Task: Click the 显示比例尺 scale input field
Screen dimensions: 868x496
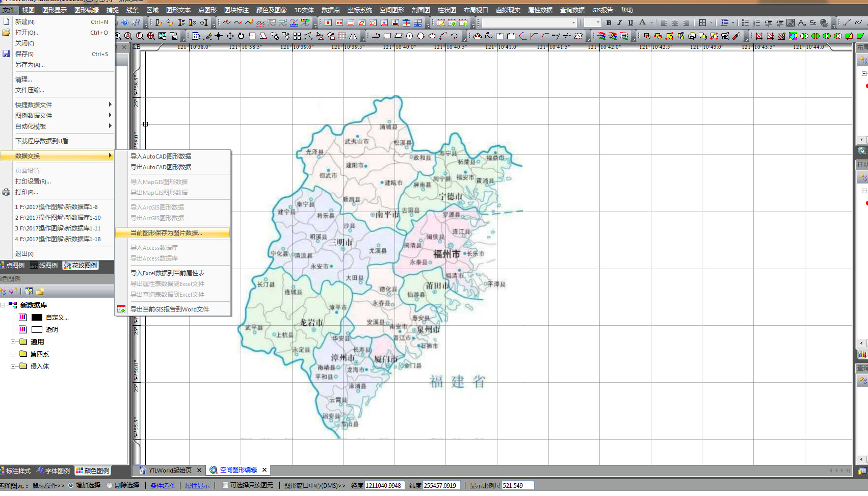Action: click(517, 485)
